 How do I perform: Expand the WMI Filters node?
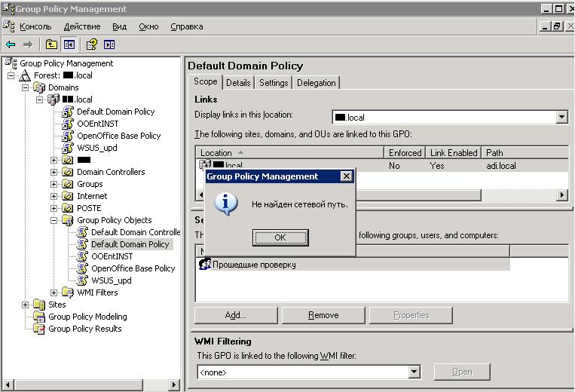pos(54,292)
